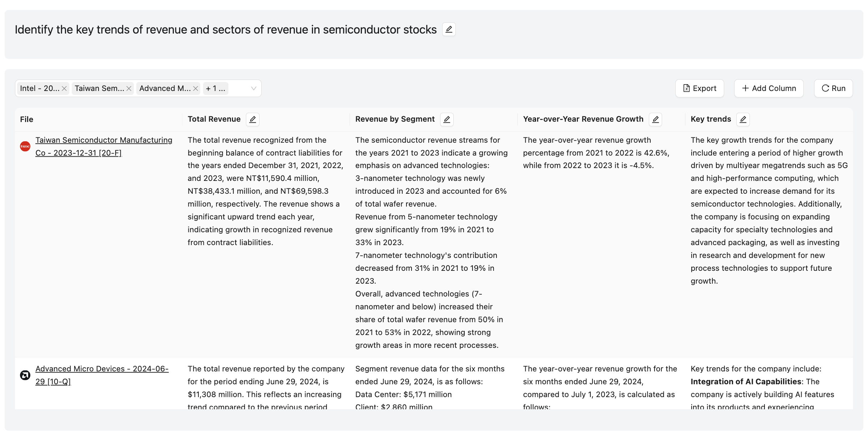868x436 pixels.
Task: Export the table results
Action: 700,88
